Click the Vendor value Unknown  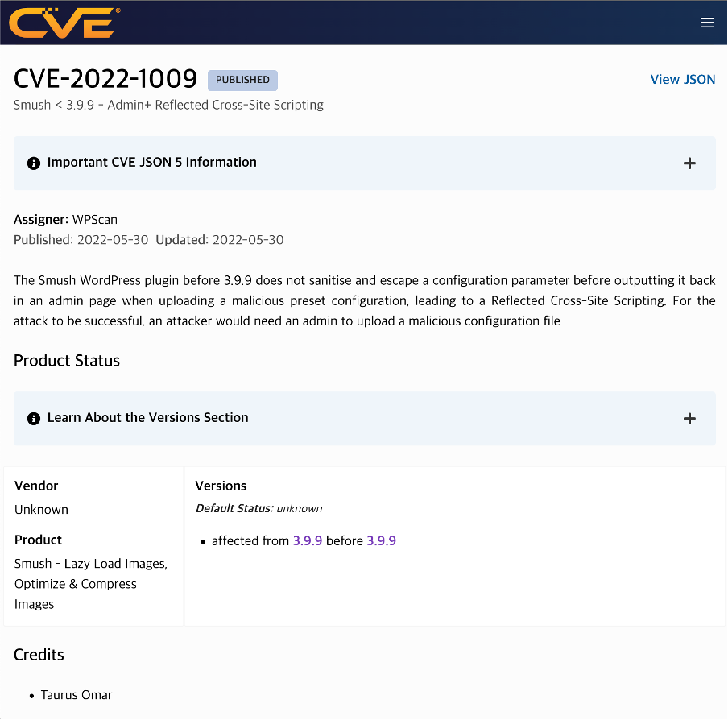[41, 510]
